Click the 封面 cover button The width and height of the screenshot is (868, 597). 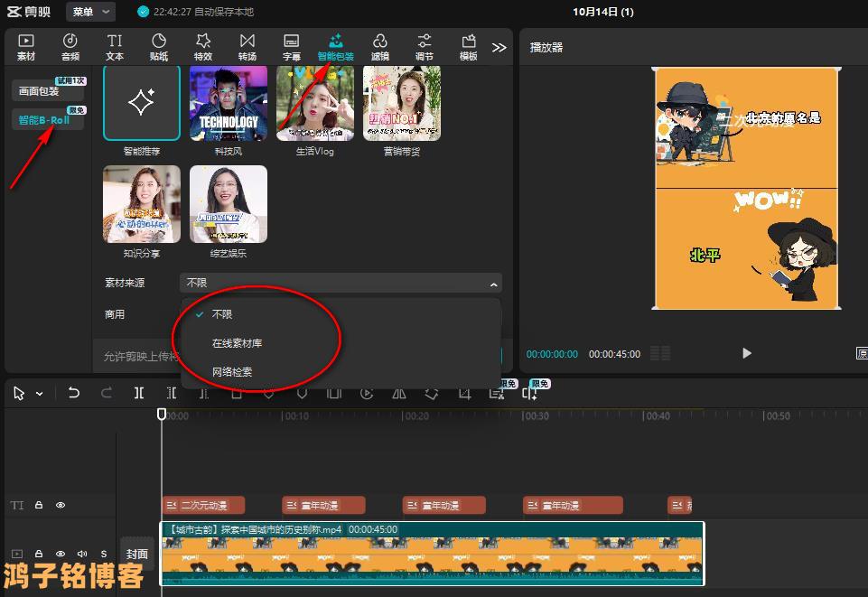pos(137,554)
